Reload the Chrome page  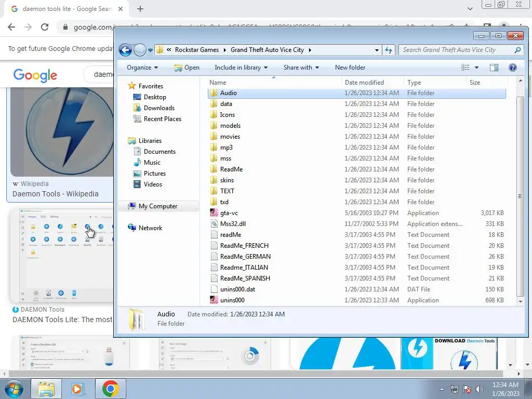point(45,27)
